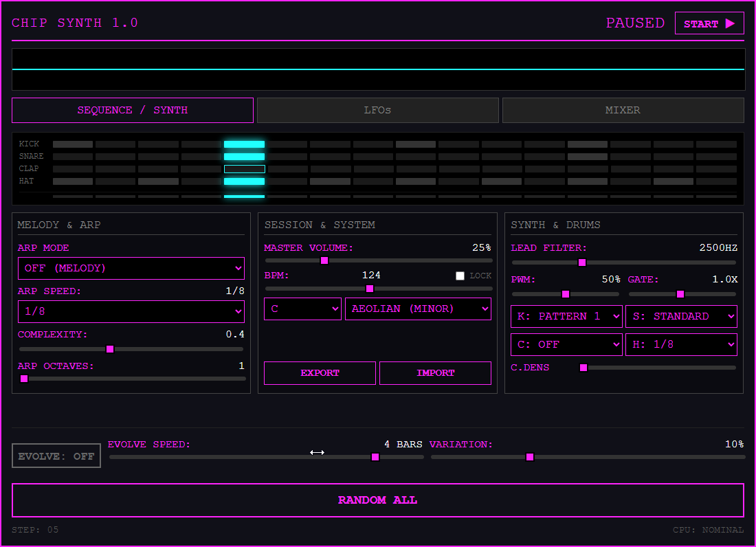Open the K: PATTERN 1 kick dropdown
The width and height of the screenshot is (756, 547).
tap(566, 317)
